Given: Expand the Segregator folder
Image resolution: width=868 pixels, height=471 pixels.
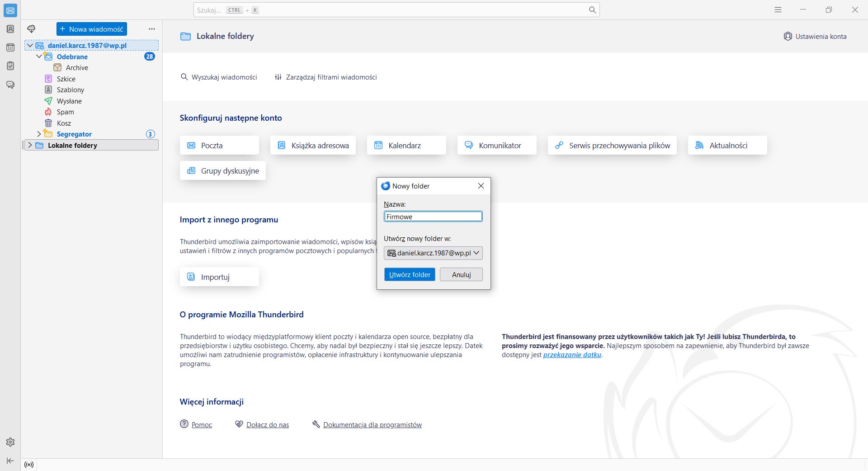Looking at the screenshot, I should [x=39, y=134].
